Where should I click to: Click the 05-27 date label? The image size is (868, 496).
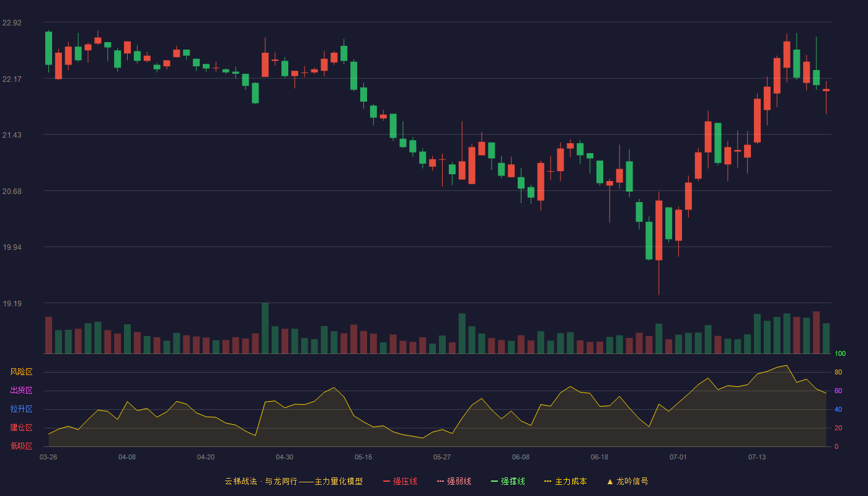click(x=442, y=457)
